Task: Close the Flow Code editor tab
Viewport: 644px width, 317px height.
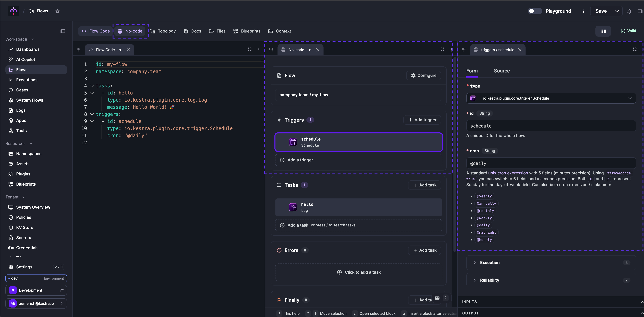Action: click(128, 50)
